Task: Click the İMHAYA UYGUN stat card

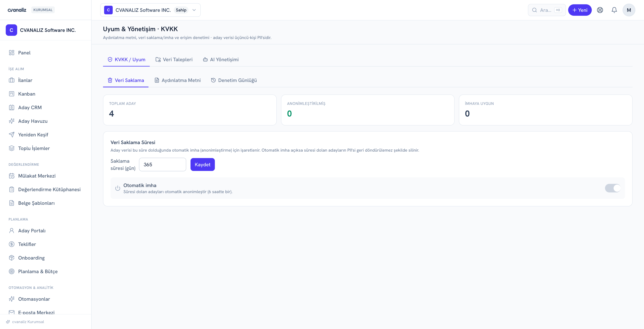Action: click(x=545, y=110)
